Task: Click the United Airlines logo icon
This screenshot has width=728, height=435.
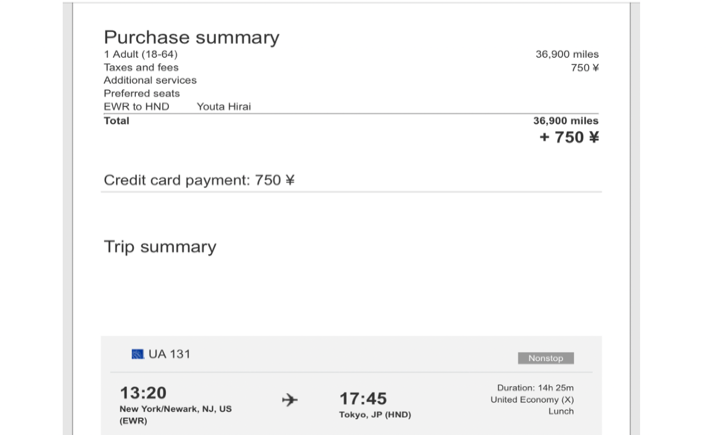Action: pyautogui.click(x=137, y=354)
